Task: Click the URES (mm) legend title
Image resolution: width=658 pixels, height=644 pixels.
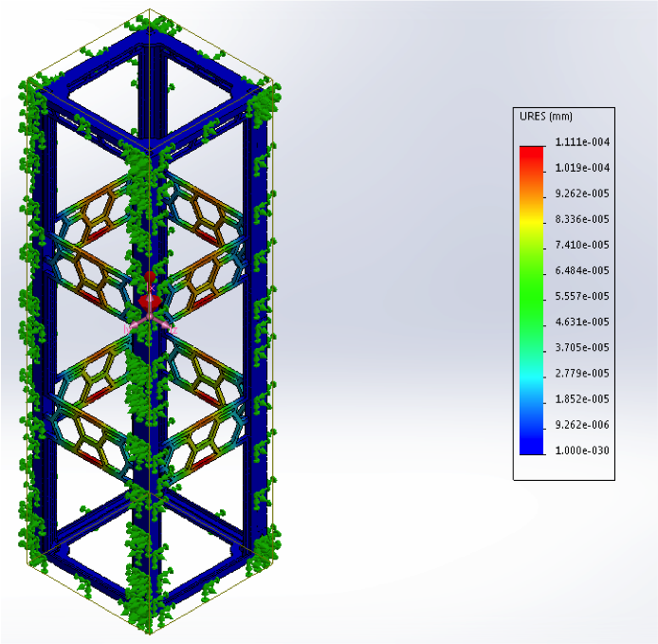Action: [545, 117]
